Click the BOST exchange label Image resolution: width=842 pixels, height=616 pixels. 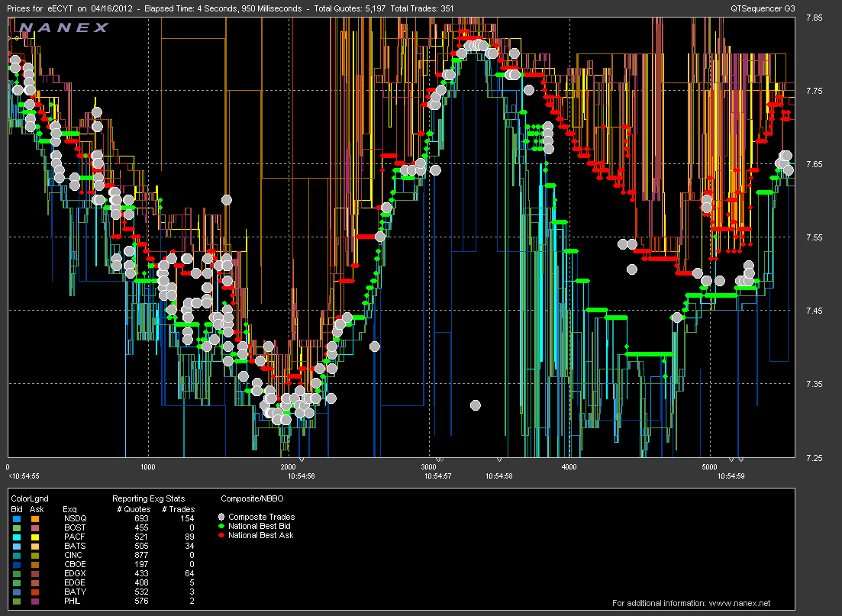point(75,528)
